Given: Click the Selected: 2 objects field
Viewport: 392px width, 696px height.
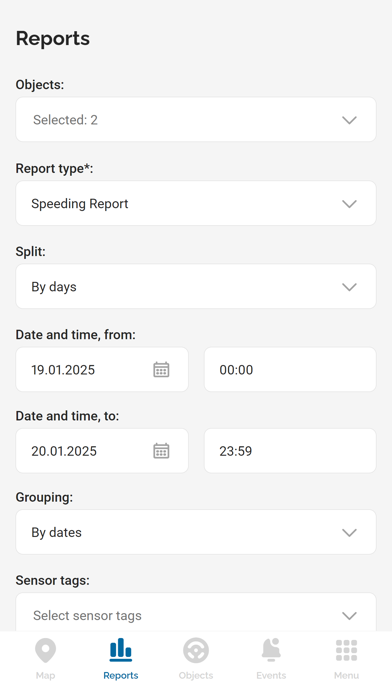Looking at the screenshot, I should point(196,120).
